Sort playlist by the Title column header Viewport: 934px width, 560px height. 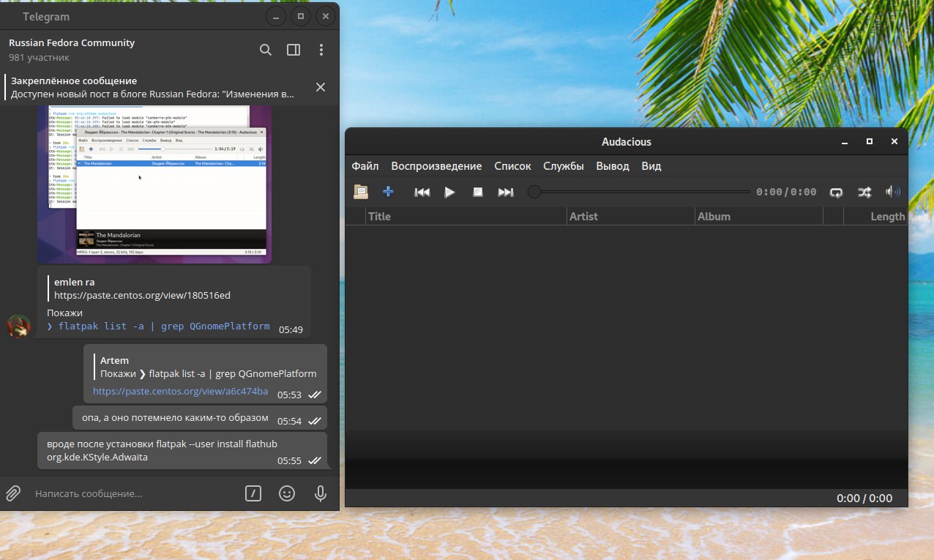coord(466,216)
